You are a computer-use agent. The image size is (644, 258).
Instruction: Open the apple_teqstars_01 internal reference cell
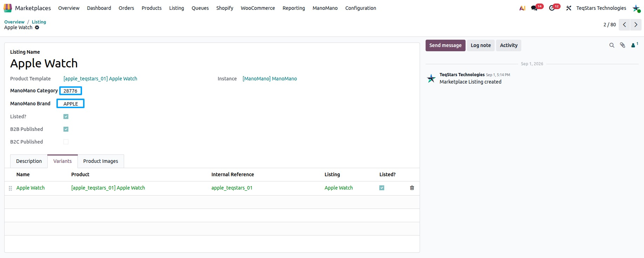point(232,188)
